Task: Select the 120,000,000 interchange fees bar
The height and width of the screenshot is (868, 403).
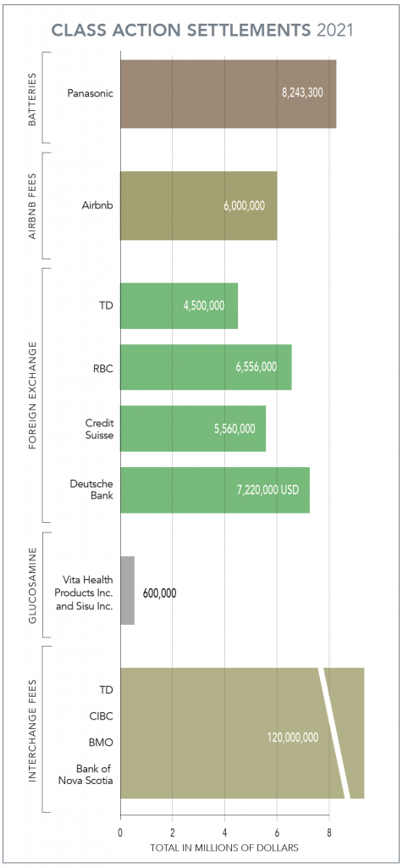Action: pyautogui.click(x=241, y=733)
